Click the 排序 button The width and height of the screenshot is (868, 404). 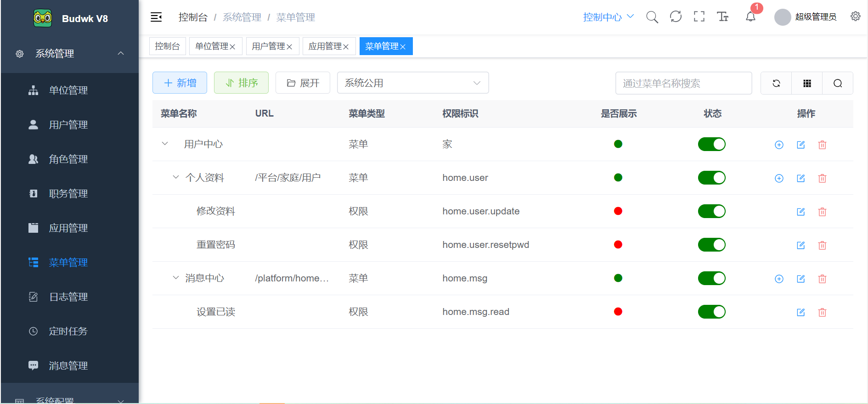click(x=241, y=83)
